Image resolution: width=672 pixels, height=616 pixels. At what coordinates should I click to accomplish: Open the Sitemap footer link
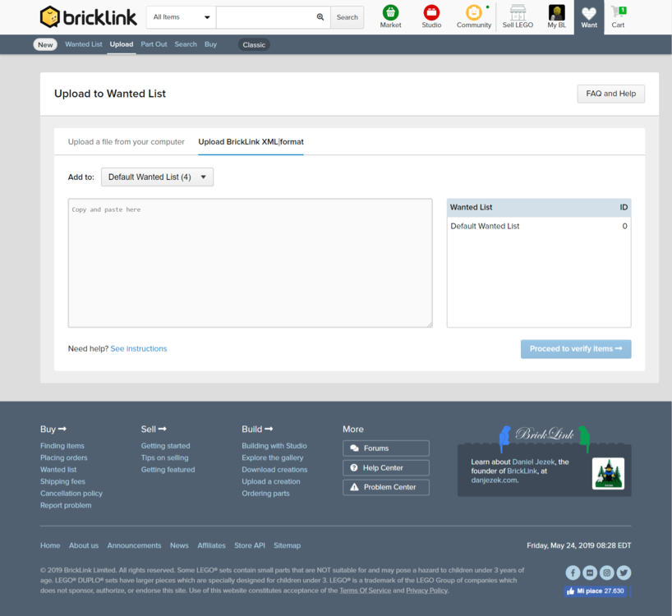(x=288, y=545)
